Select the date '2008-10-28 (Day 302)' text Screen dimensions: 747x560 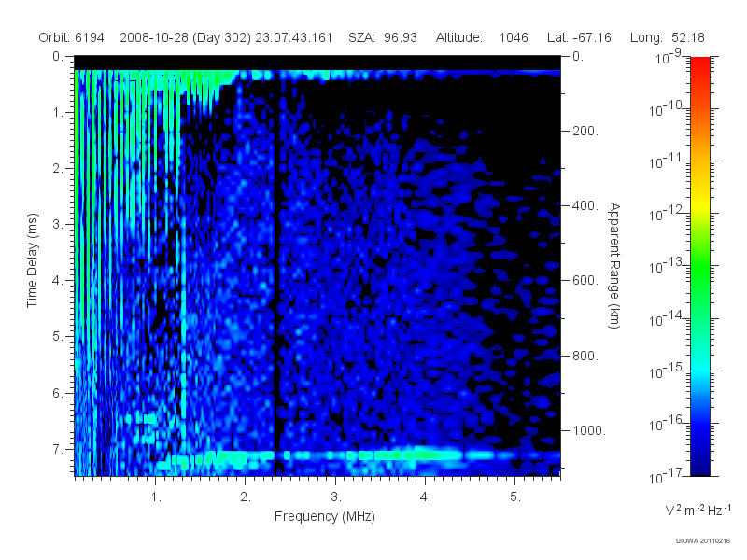point(185,37)
